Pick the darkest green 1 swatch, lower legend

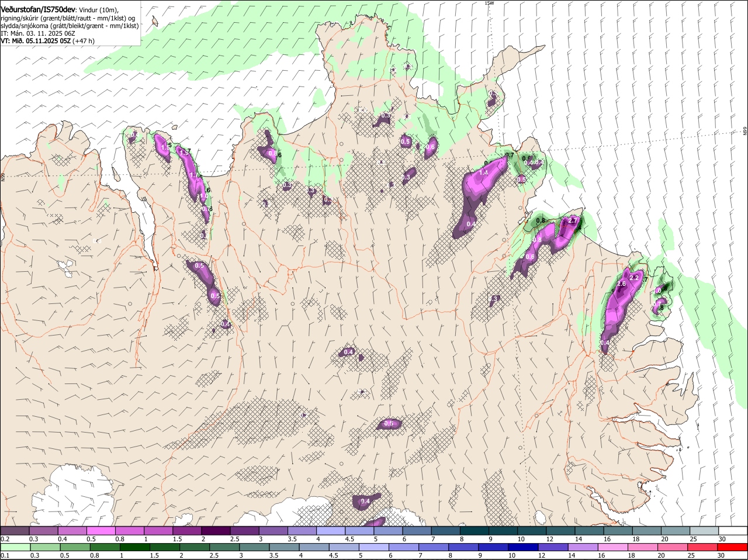(x=134, y=547)
